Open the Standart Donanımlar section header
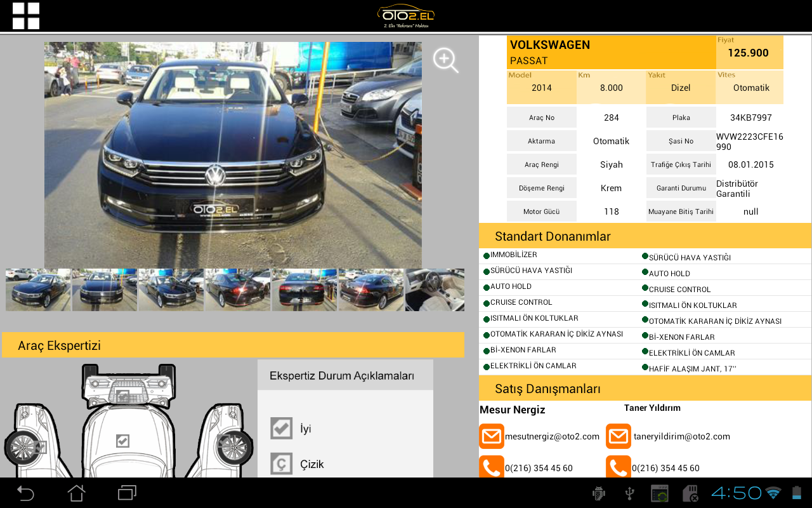The height and width of the screenshot is (508, 812). point(645,236)
